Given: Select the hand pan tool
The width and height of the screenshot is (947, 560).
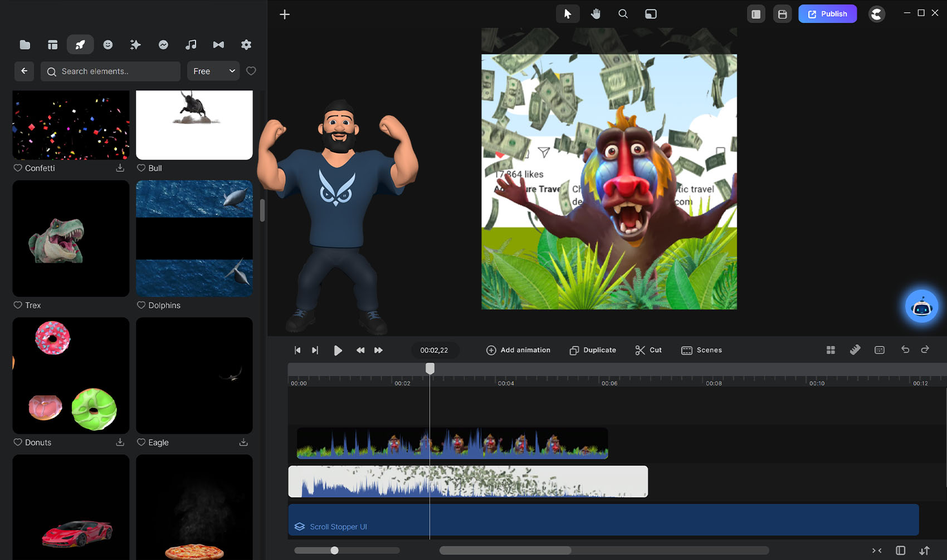Looking at the screenshot, I should pyautogui.click(x=595, y=14).
